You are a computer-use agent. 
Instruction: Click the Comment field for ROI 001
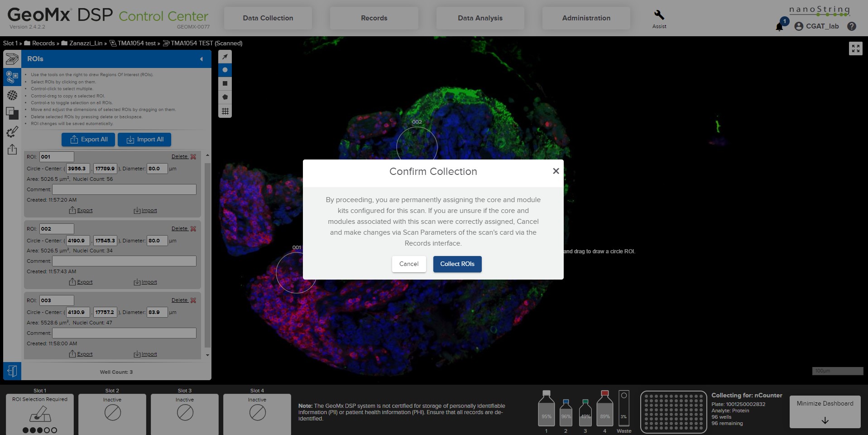pyautogui.click(x=124, y=189)
